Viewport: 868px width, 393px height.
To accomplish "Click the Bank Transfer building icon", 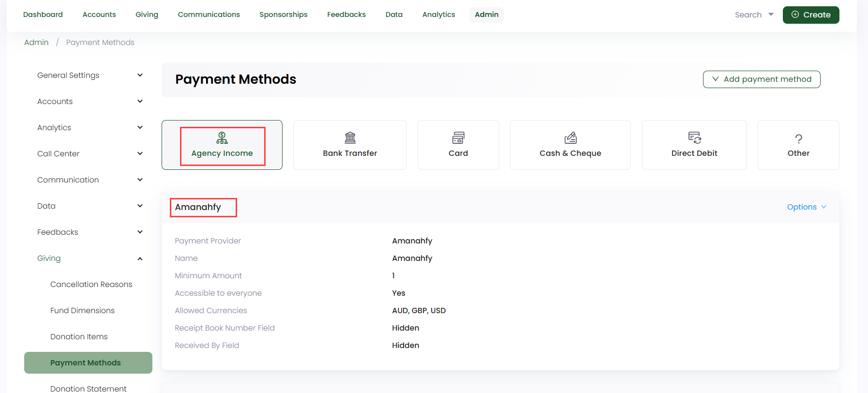I will 350,138.
